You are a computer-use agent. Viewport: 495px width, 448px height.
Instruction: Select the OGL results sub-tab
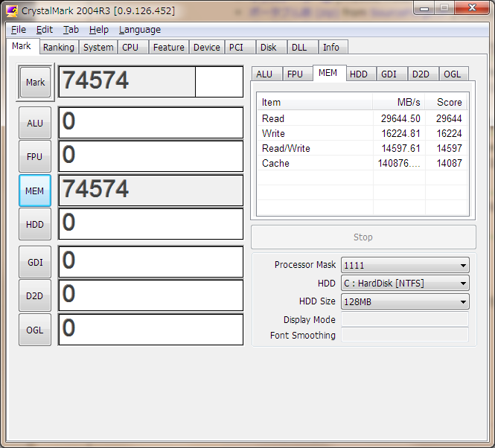[x=452, y=74]
